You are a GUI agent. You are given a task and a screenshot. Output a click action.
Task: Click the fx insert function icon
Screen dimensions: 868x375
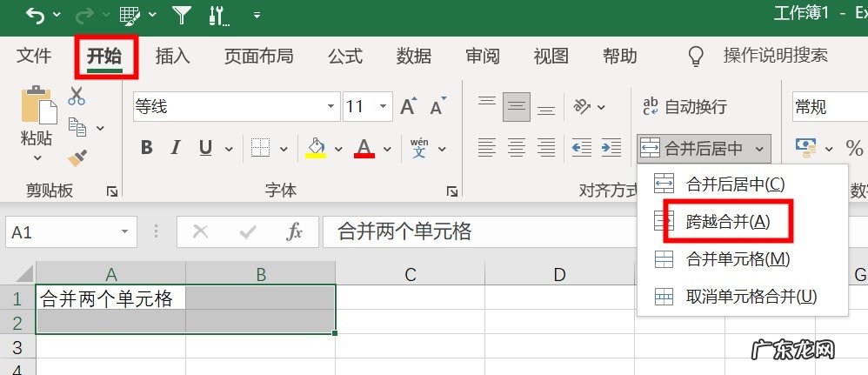point(295,232)
